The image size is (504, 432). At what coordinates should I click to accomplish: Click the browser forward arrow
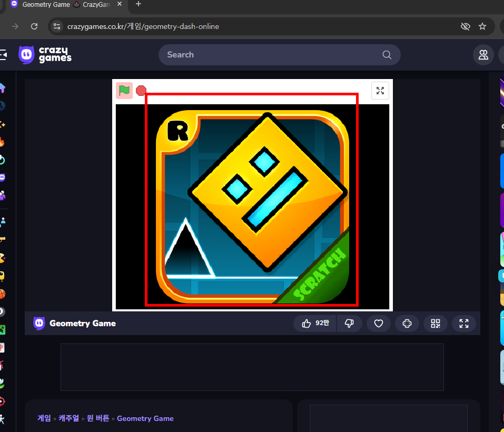tap(15, 26)
